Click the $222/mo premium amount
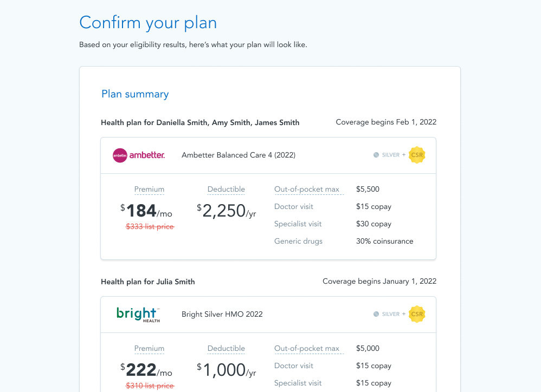This screenshot has height=392, width=541. tap(146, 370)
